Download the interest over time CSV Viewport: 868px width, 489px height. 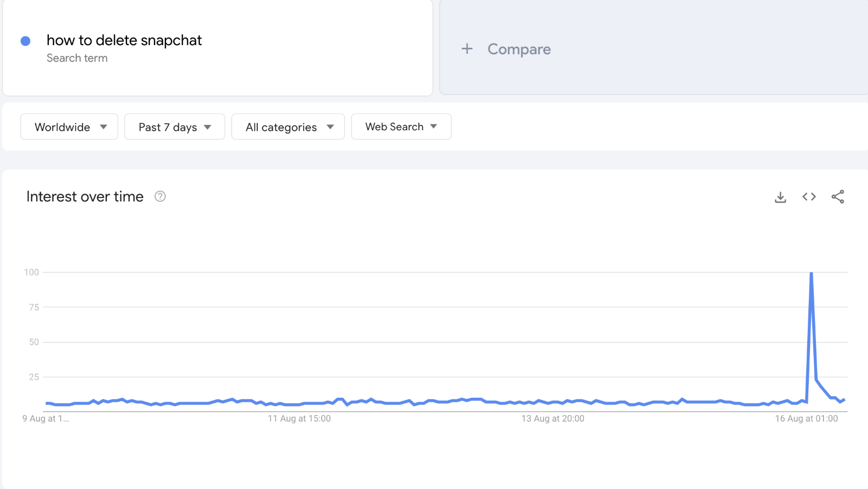[x=780, y=197]
